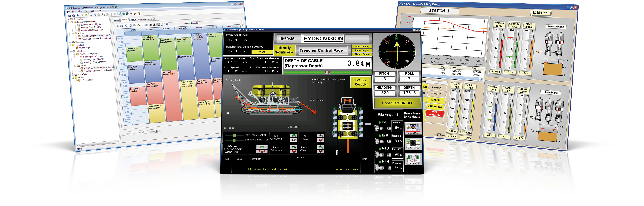Collapse the first Holidays tree node
Screen dimensions: 644x206
click(70, 45)
